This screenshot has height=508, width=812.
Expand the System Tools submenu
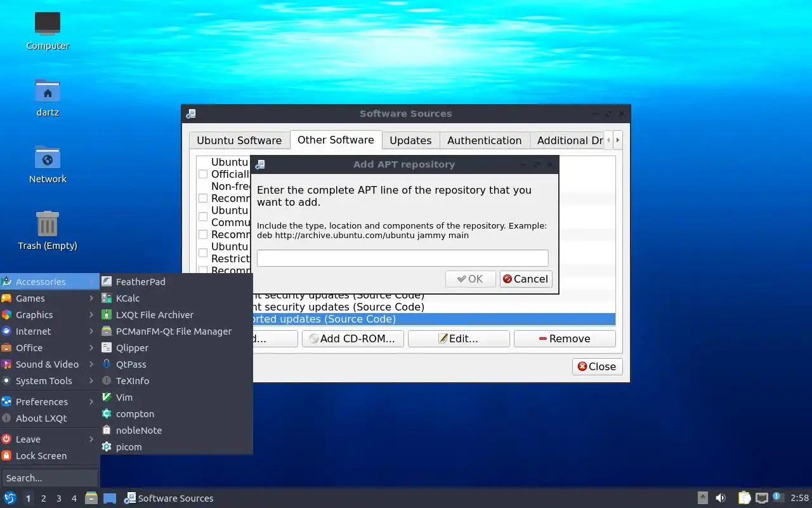click(x=49, y=381)
